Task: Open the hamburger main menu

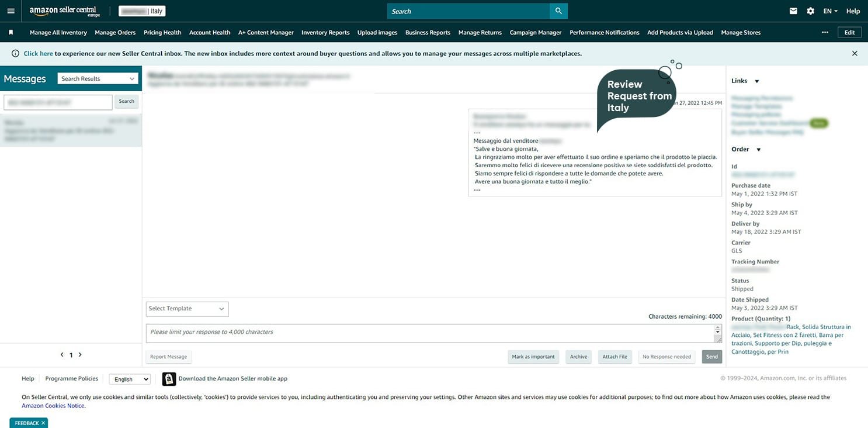Action: (11, 11)
